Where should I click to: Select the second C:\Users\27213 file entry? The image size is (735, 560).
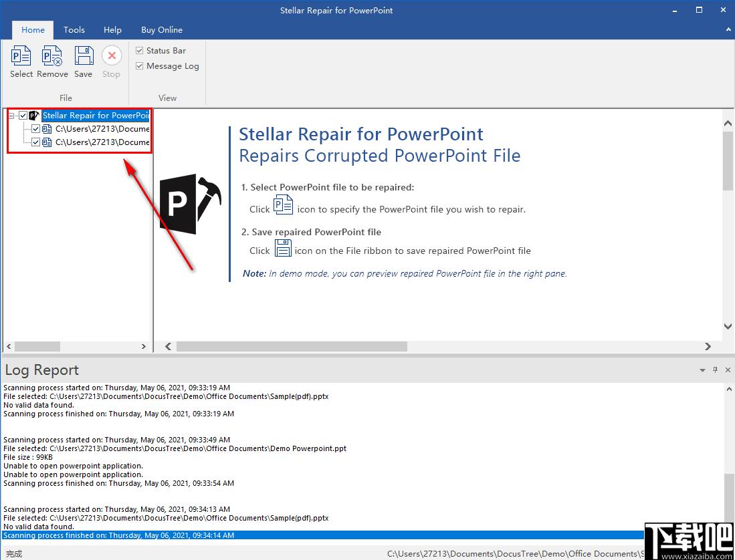point(102,142)
